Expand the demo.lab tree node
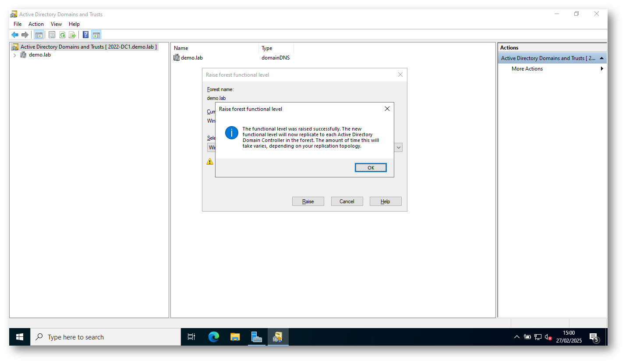Viewport: 626px width, 364px height. 14,55
